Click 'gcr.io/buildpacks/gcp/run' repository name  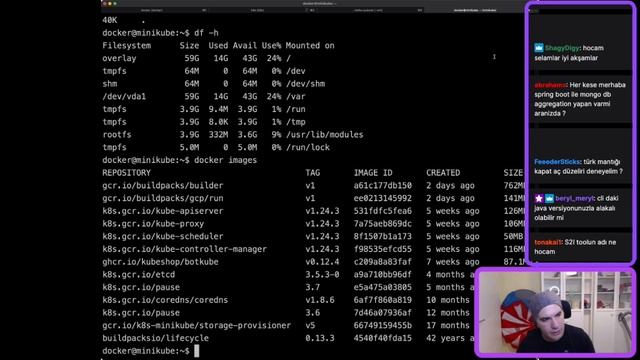click(162, 198)
